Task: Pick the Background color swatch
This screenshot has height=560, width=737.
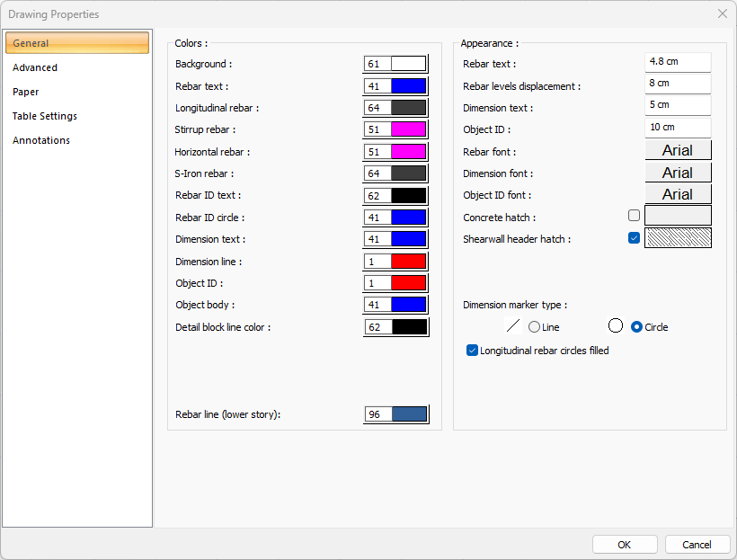Action: pos(408,64)
